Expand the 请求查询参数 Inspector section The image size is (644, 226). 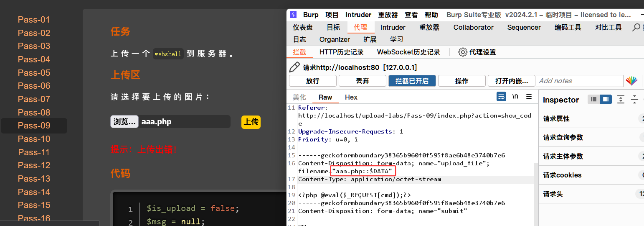point(591,137)
